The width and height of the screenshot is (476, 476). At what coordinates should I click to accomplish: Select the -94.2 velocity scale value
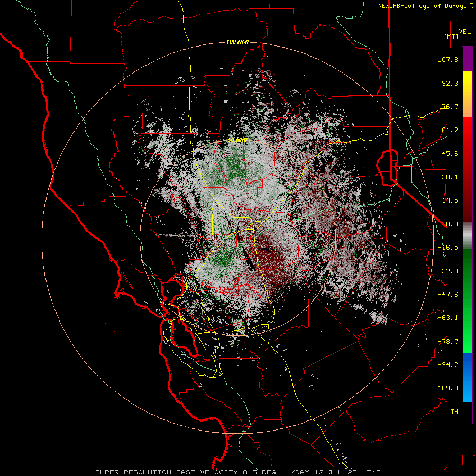coord(448,364)
